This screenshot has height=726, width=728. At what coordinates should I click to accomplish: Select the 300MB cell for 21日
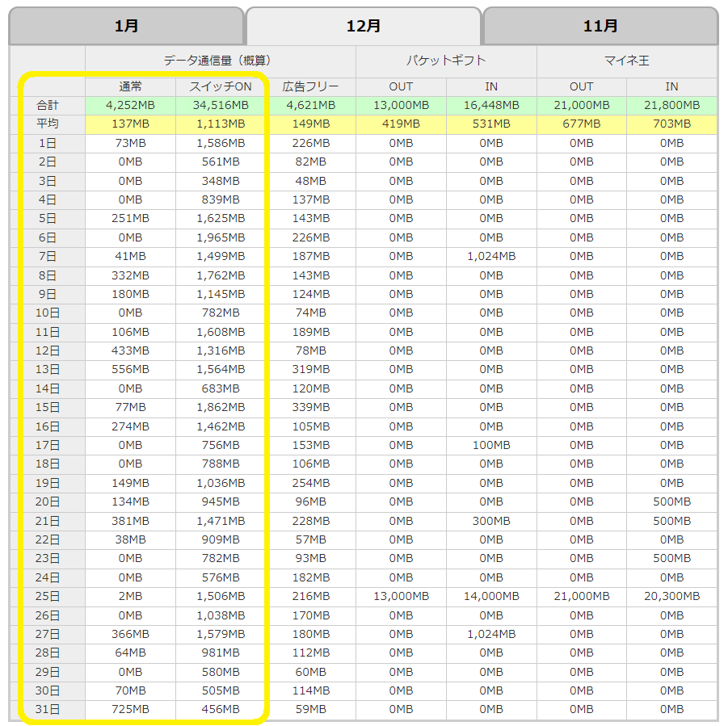coord(491,521)
